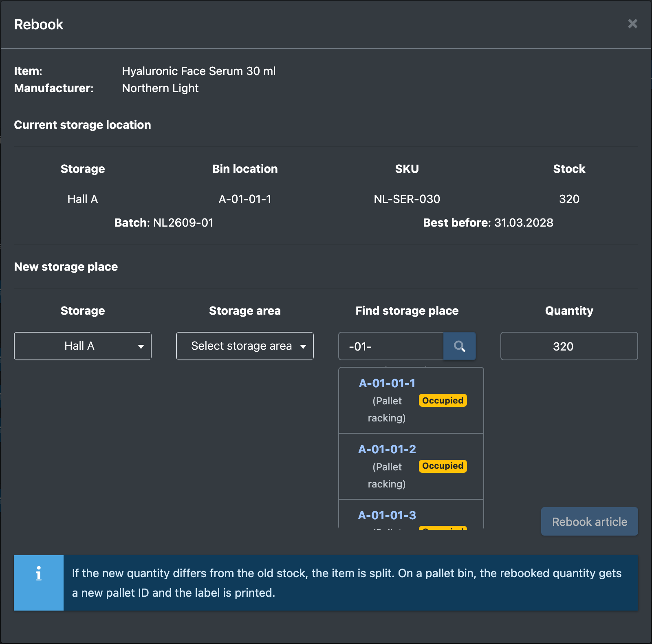Click the Quantity input field showing 320
This screenshot has width=652, height=644.
point(569,346)
